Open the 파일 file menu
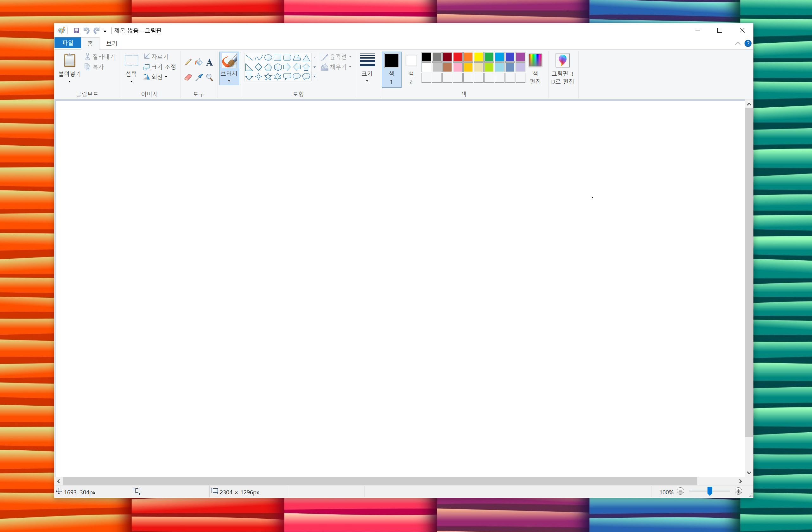 [x=67, y=43]
